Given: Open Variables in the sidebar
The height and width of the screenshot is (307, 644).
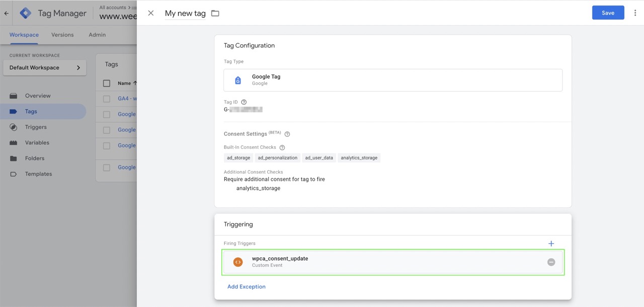Looking at the screenshot, I should 37,143.
